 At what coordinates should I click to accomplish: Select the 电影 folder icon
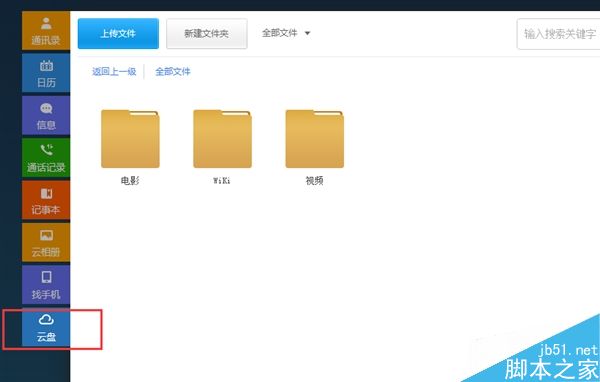coord(130,139)
